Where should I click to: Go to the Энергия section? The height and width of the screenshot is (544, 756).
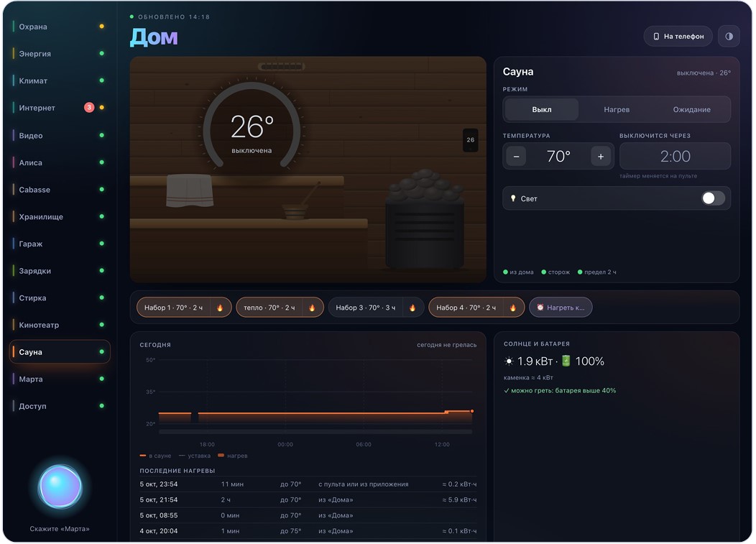(x=60, y=53)
